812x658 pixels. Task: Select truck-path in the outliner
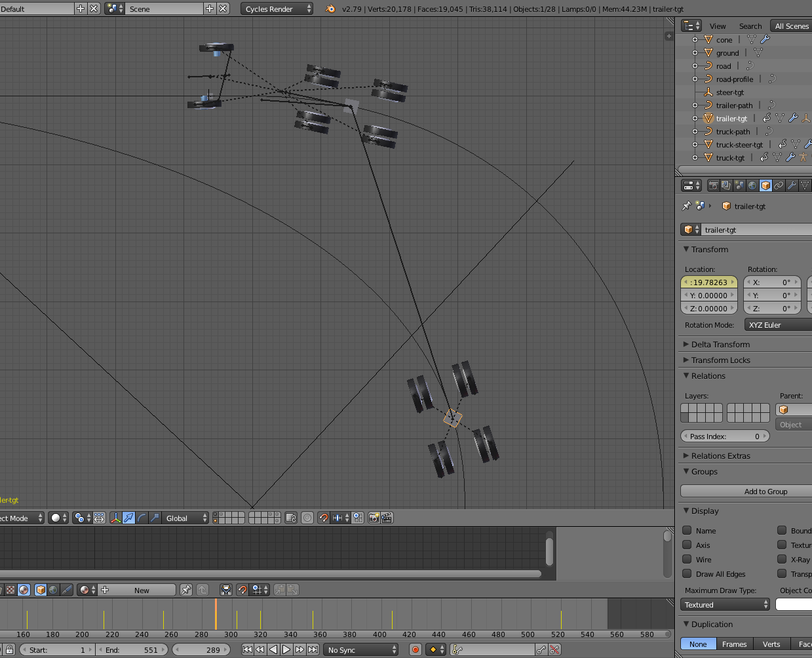coord(733,132)
